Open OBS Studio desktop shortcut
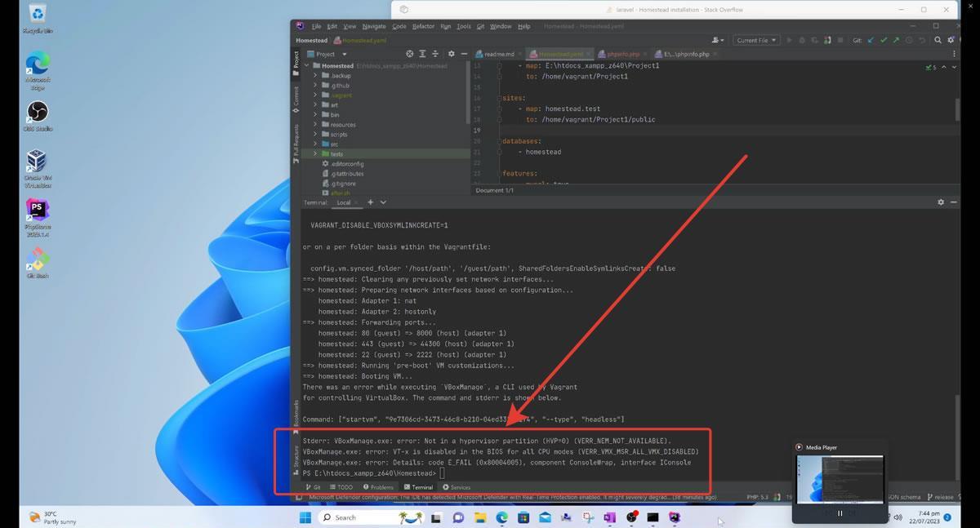The height and width of the screenshot is (528, 980). (x=38, y=116)
